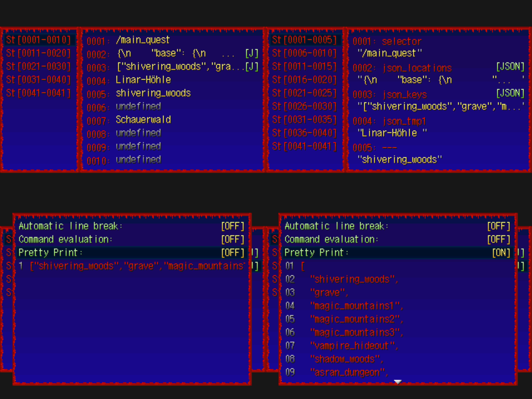Screen dimensions: 532x399
Task: Expand the St [0001-0010] range
Action: coord(39,39)
